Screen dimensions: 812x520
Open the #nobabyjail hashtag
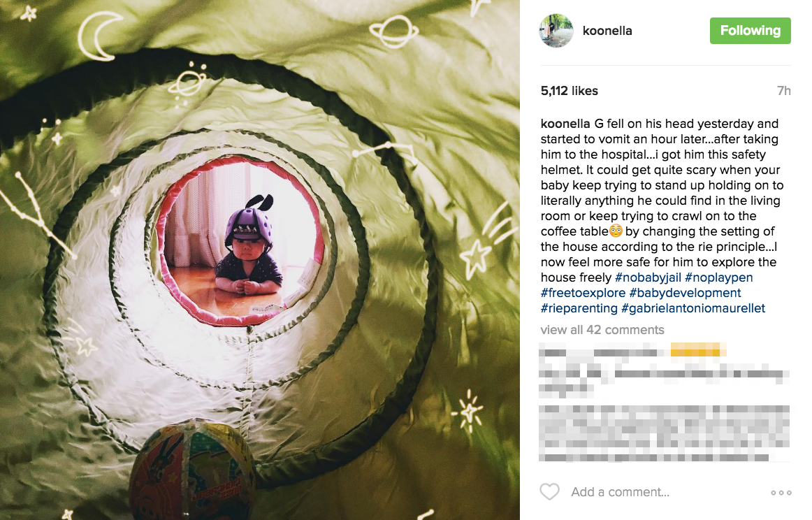point(648,277)
